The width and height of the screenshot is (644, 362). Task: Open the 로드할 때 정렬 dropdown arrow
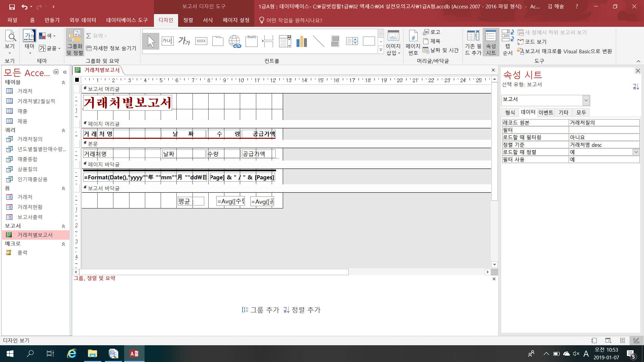[636, 152]
